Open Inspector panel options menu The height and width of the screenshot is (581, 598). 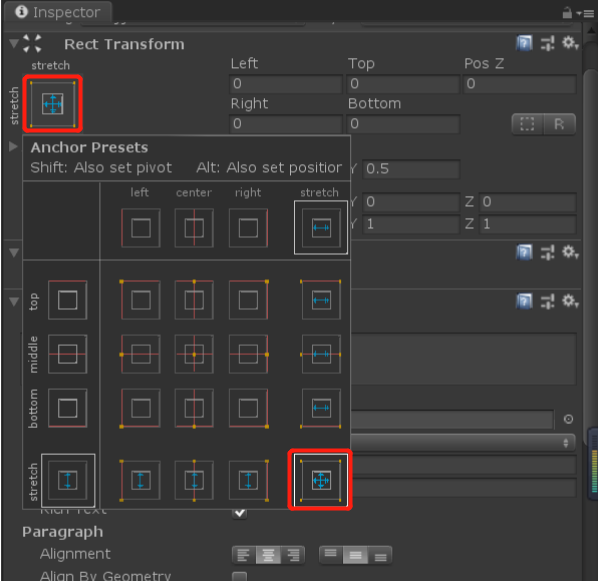585,13
